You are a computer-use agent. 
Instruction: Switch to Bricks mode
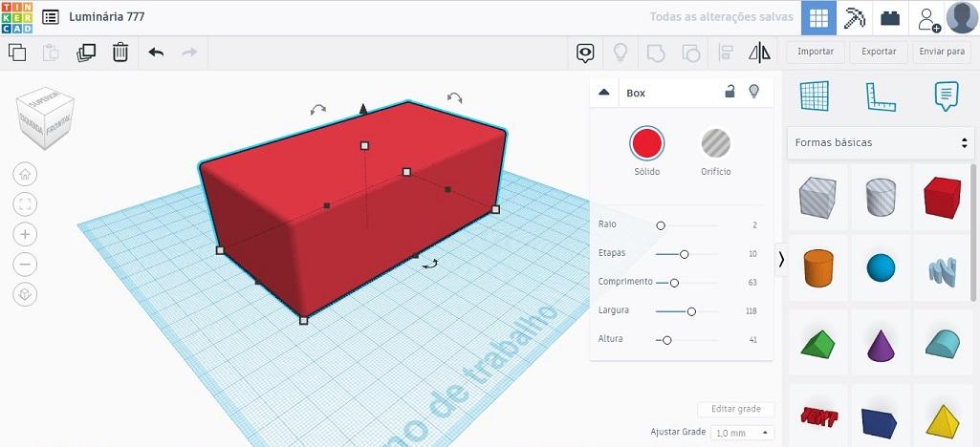pos(890,18)
